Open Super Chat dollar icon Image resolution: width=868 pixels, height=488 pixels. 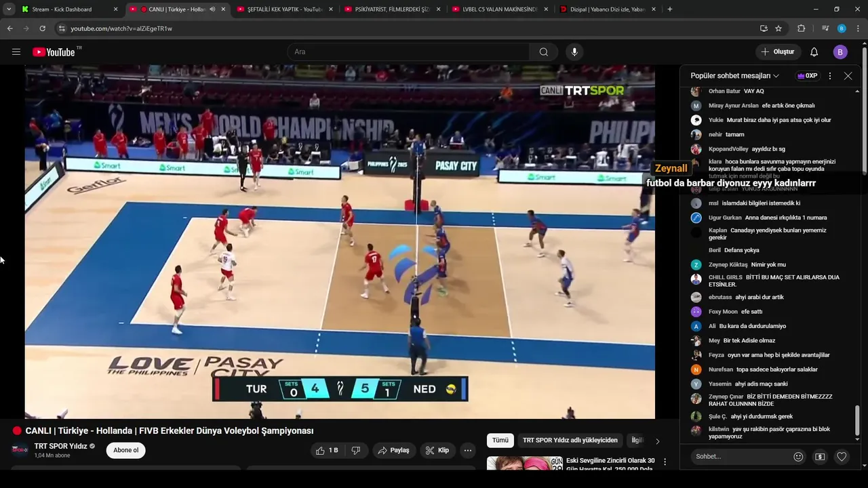820,457
